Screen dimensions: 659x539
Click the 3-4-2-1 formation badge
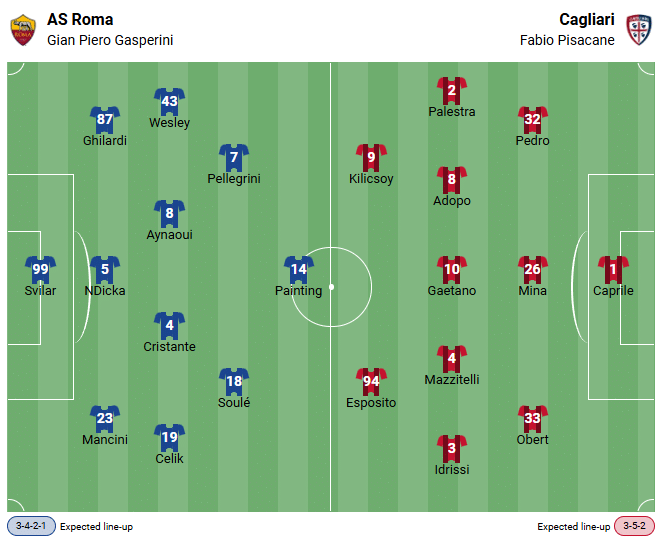click(31, 526)
